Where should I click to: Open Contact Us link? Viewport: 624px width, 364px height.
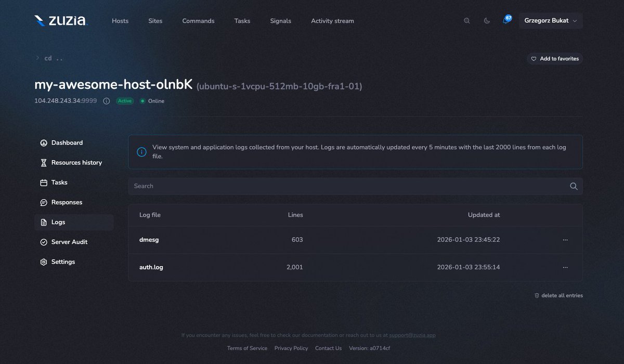click(x=328, y=348)
